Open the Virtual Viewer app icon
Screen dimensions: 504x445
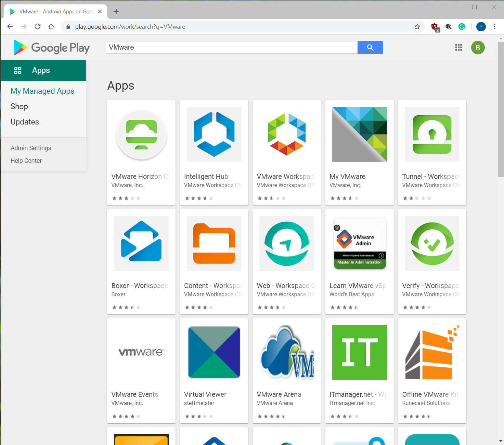[x=214, y=352]
